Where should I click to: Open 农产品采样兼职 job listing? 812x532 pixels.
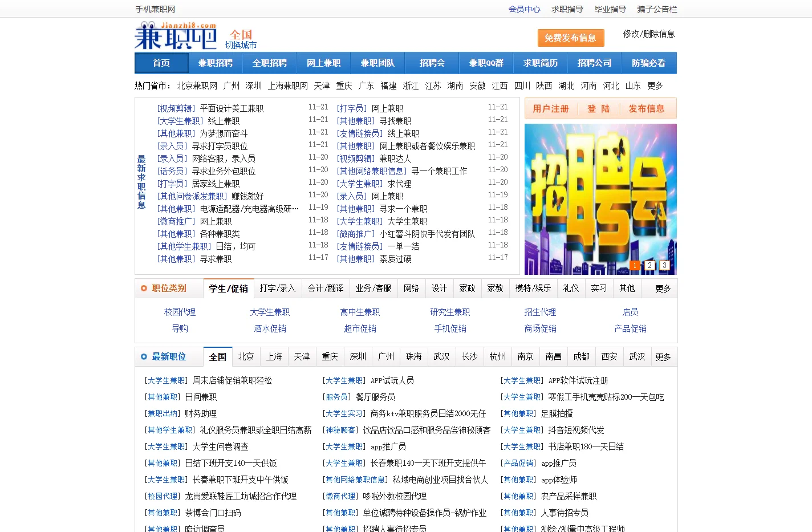click(569, 496)
